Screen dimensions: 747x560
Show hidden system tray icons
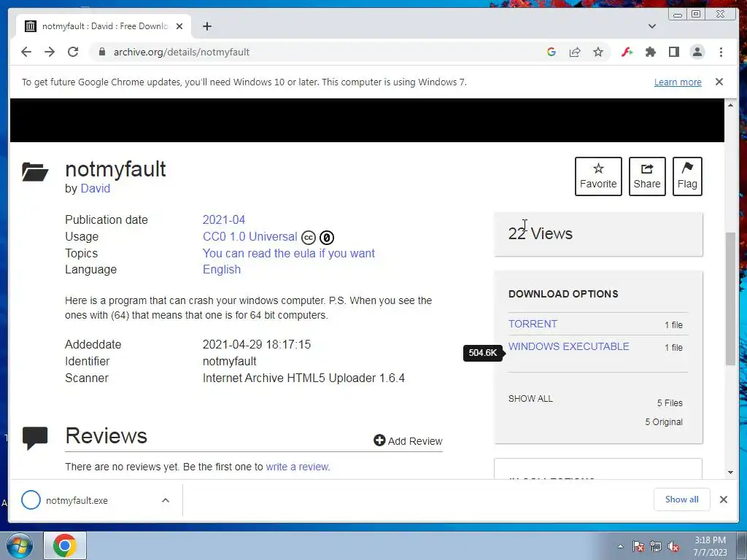[x=620, y=547]
